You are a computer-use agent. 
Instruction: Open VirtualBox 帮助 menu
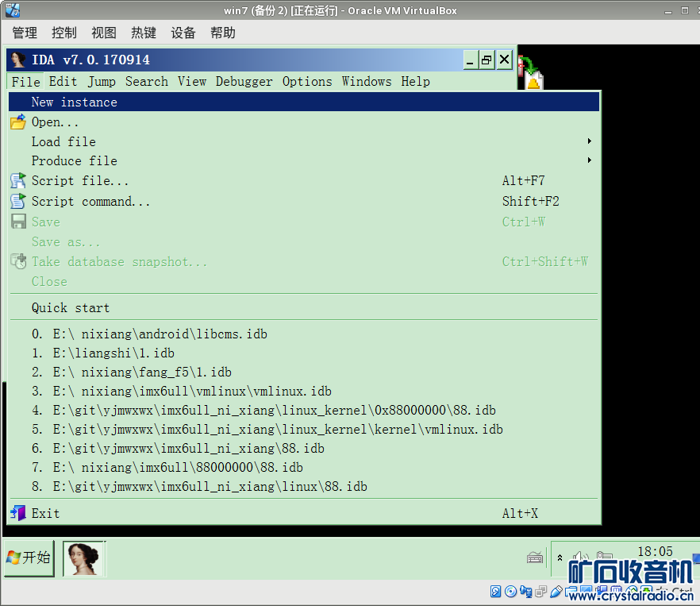click(223, 33)
